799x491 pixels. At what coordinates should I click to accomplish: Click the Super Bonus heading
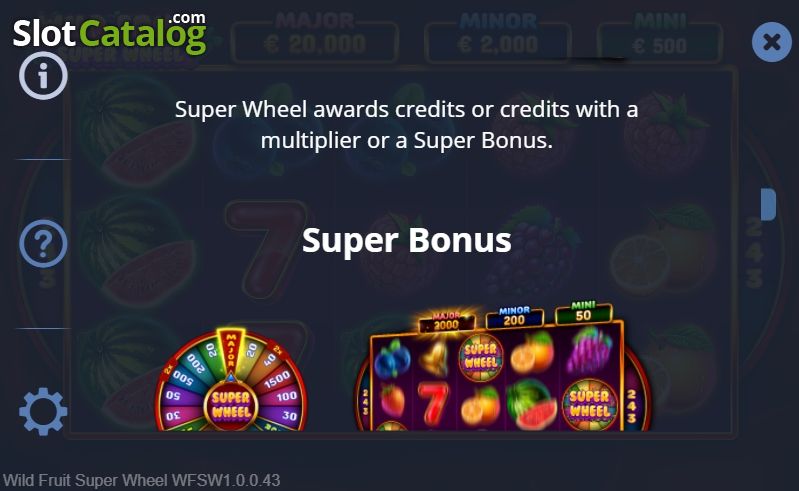pyautogui.click(x=407, y=240)
